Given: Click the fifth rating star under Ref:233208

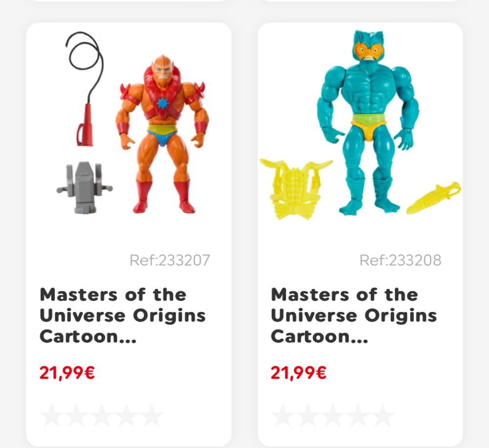Looking at the screenshot, I should point(383,416).
